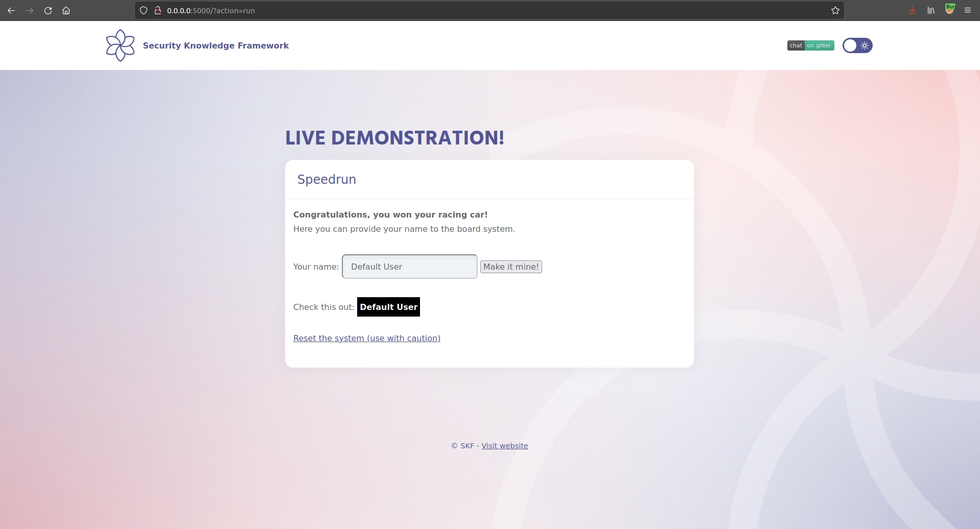Click the insecure connection padlock icon
Screen dimensions: 980x529
(x=158, y=10)
